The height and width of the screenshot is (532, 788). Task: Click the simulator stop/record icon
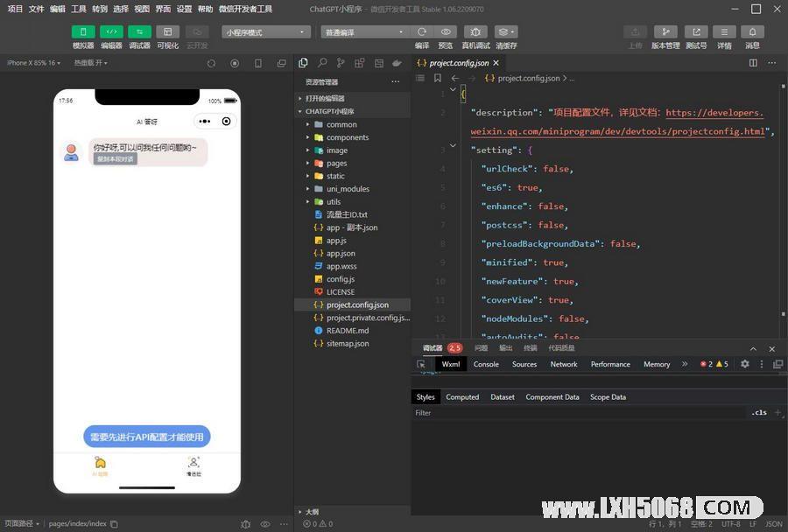235,63
